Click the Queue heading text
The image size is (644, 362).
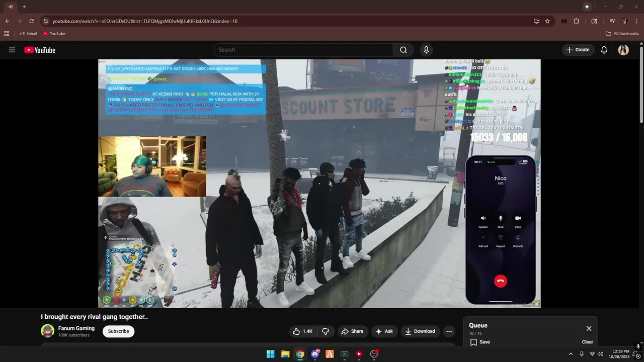click(x=478, y=325)
